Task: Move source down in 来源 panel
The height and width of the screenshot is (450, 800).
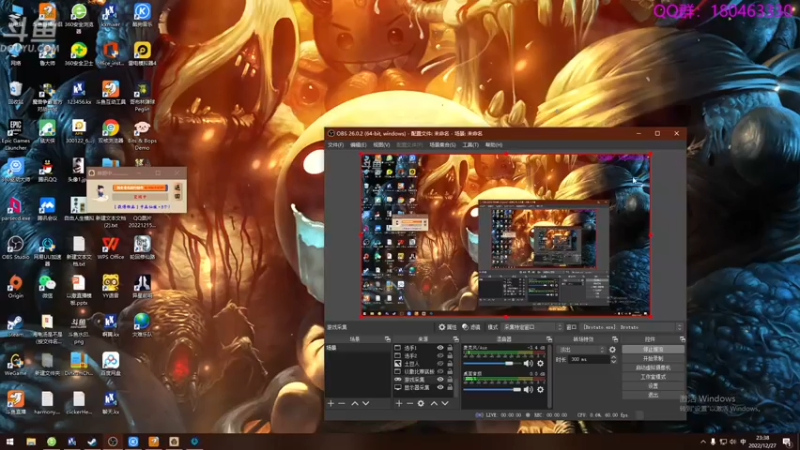Action: (445, 404)
